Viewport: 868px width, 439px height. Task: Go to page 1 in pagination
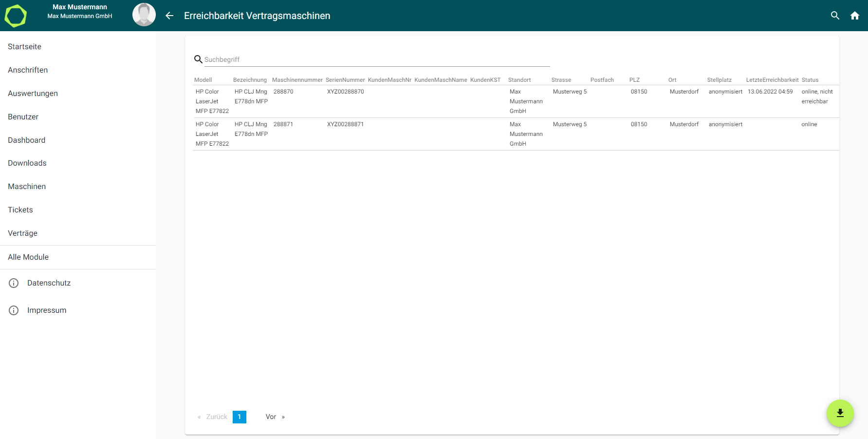(240, 417)
